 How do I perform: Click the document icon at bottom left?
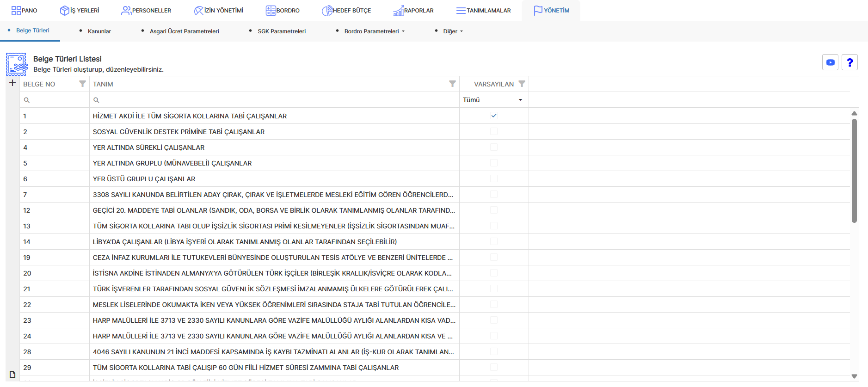coord(12,374)
